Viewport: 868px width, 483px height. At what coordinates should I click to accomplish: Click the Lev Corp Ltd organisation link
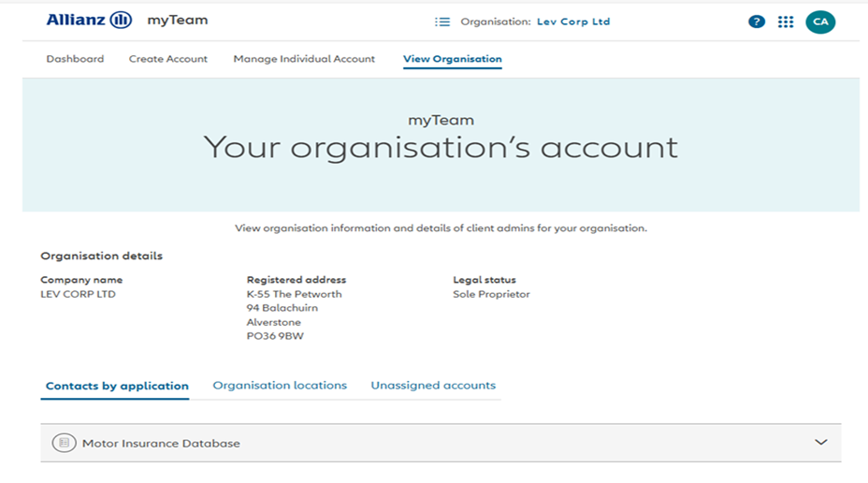click(573, 22)
